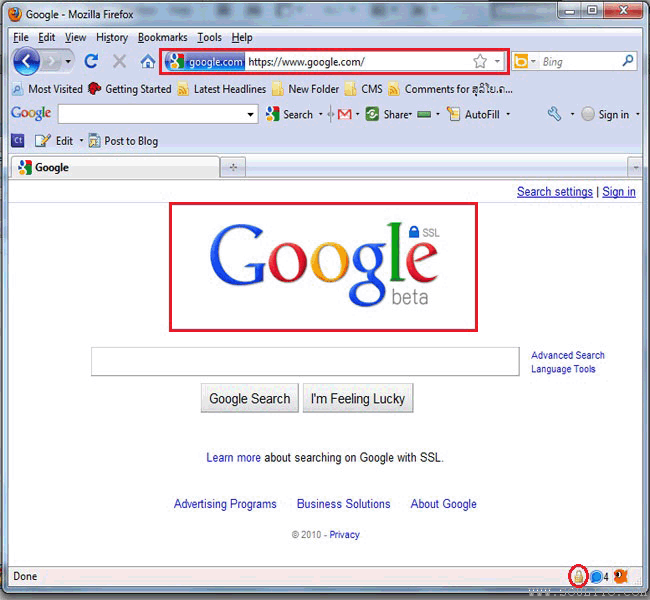Viewport: 650px width, 600px height.
Task: Open Google Toolbar wrench settings icon
Action: tap(555, 114)
